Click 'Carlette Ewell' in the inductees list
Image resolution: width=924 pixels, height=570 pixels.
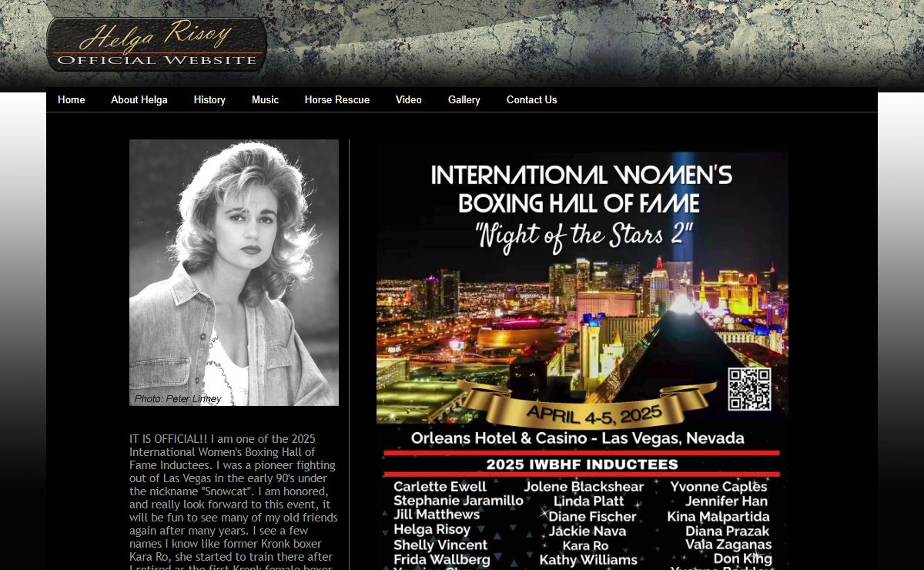[440, 487]
